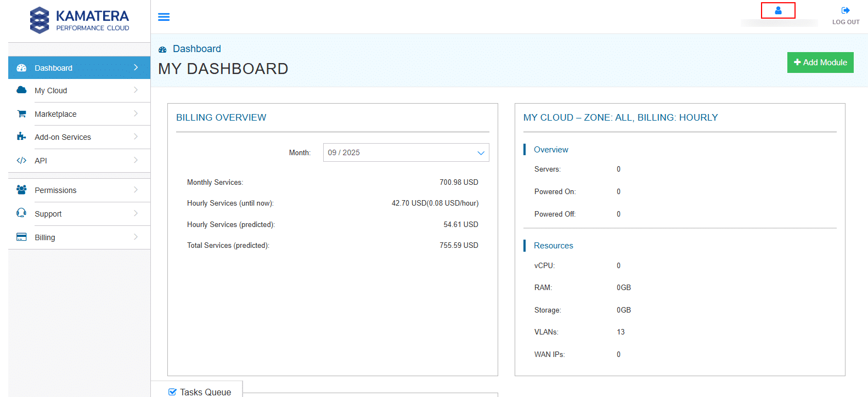This screenshot has height=397, width=868.
Task: Expand the Dashboard menu arrow
Action: [x=136, y=67]
